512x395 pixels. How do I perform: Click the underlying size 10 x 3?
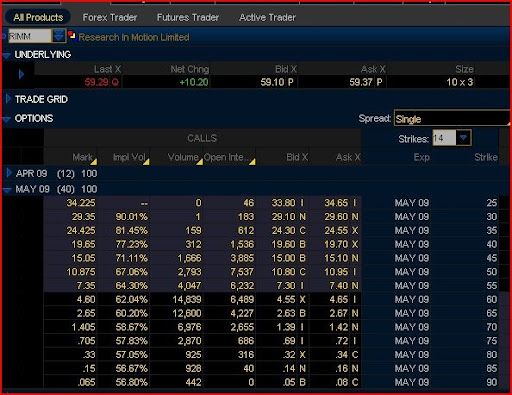[x=459, y=82]
